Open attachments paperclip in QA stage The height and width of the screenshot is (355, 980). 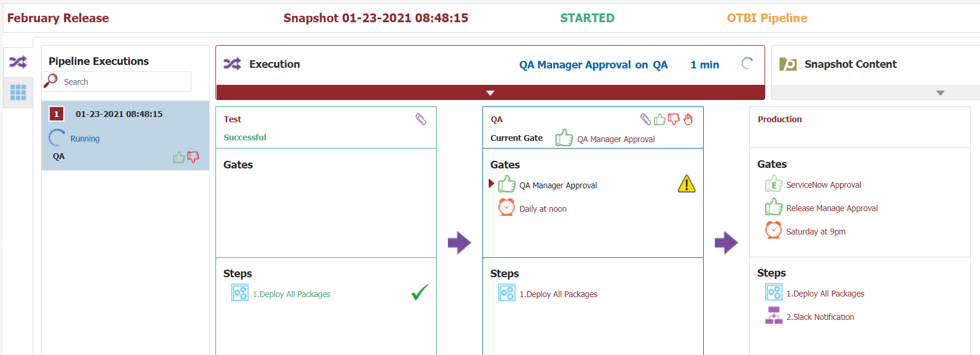[x=646, y=119]
